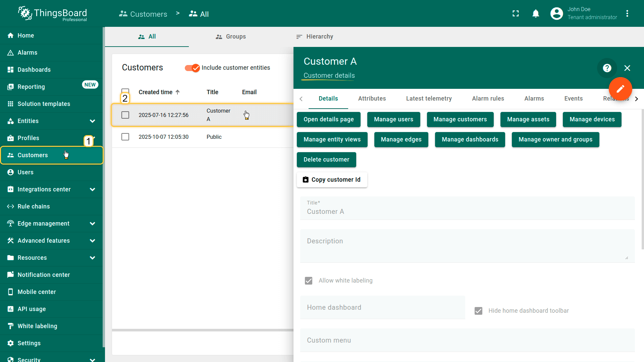Open the user avatar profile icon

coord(556,13)
